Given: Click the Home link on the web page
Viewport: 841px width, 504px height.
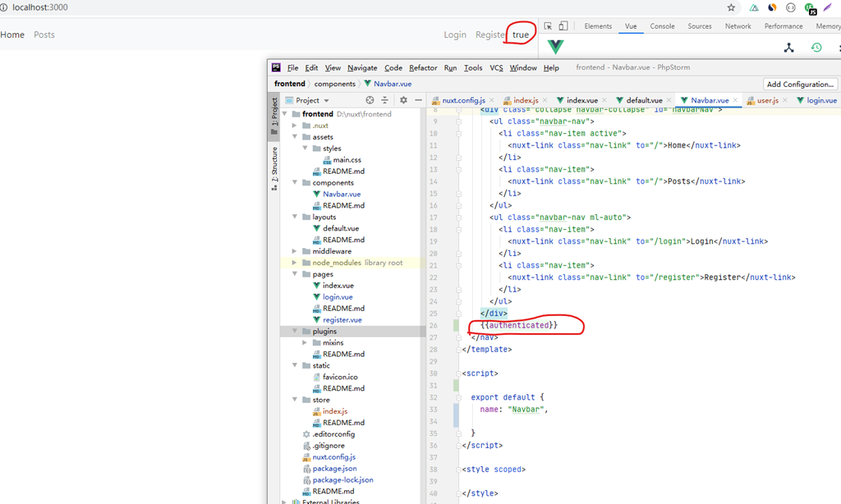Looking at the screenshot, I should (12, 34).
